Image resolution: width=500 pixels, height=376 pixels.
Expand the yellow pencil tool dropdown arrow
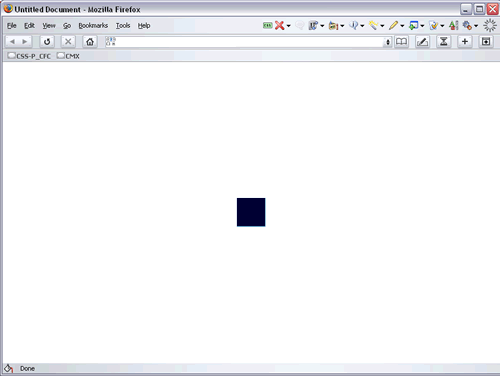coord(402,26)
